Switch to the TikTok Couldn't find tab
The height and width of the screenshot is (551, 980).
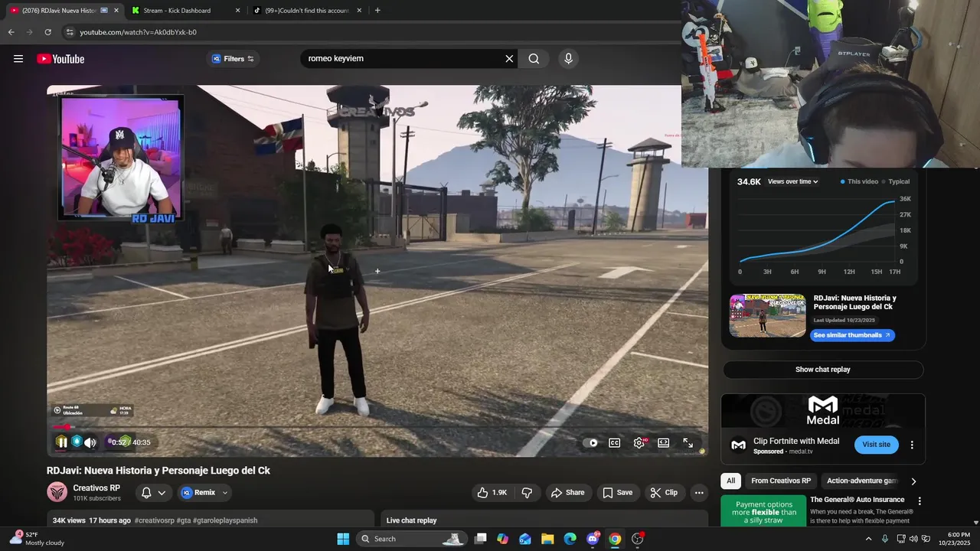tap(306, 11)
